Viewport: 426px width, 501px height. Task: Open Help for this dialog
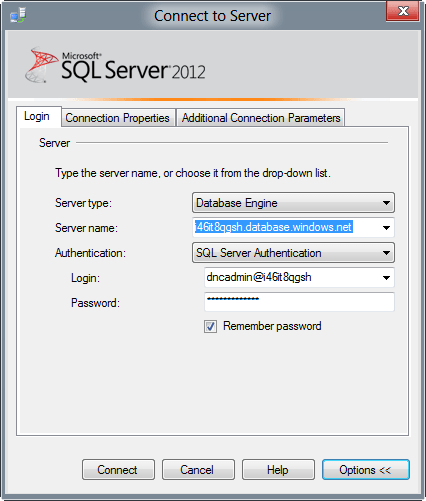(x=278, y=470)
